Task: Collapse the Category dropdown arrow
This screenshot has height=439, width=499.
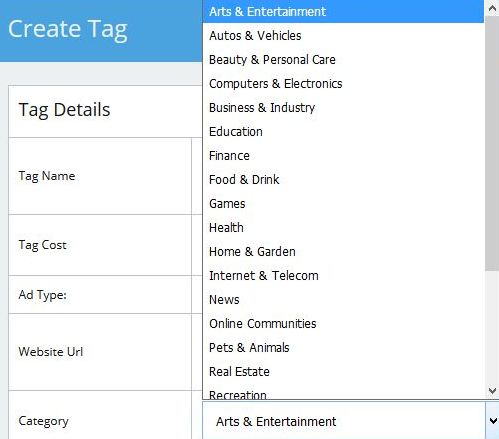Action: pyautogui.click(x=492, y=421)
